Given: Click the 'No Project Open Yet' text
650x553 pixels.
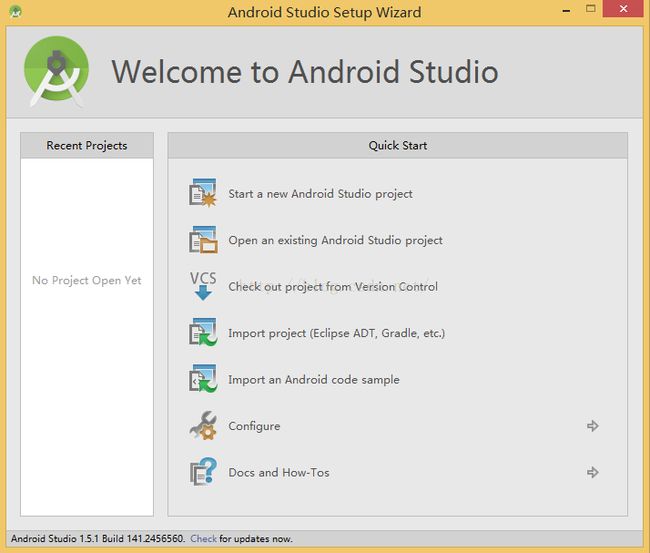Looking at the screenshot, I should click(x=87, y=280).
